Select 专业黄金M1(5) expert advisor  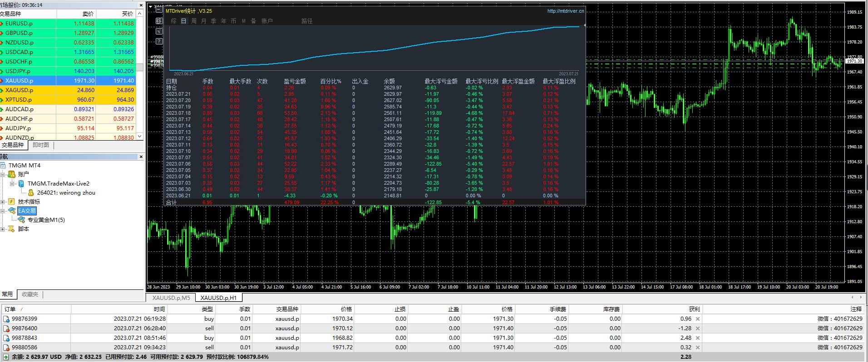click(46, 220)
